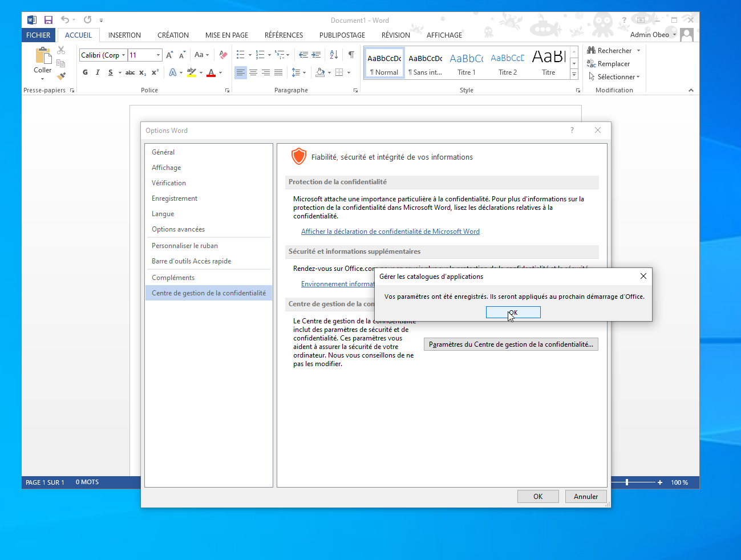Open the FICHIER tab
Viewport: 741px width, 560px height.
pos(38,35)
